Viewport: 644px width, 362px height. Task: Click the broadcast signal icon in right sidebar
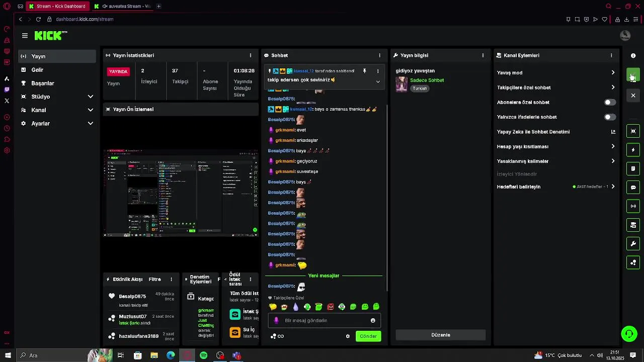(x=633, y=206)
